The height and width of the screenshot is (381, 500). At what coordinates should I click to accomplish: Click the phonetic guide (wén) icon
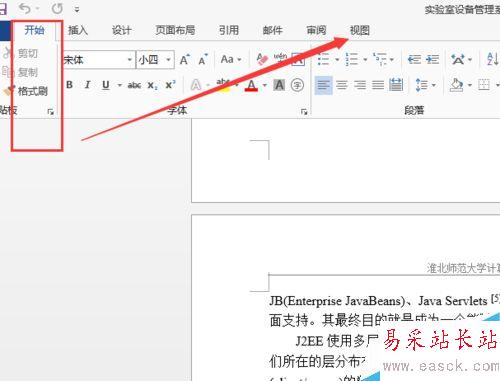(280, 58)
